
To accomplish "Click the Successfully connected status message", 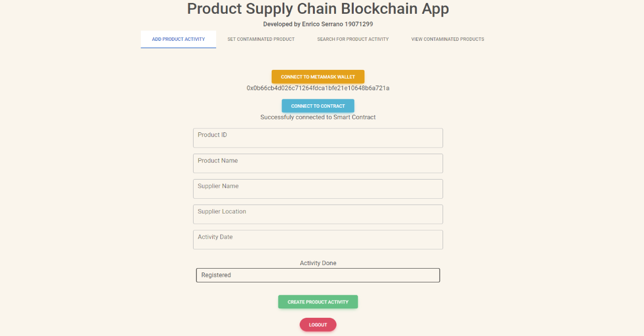I will pos(318,117).
